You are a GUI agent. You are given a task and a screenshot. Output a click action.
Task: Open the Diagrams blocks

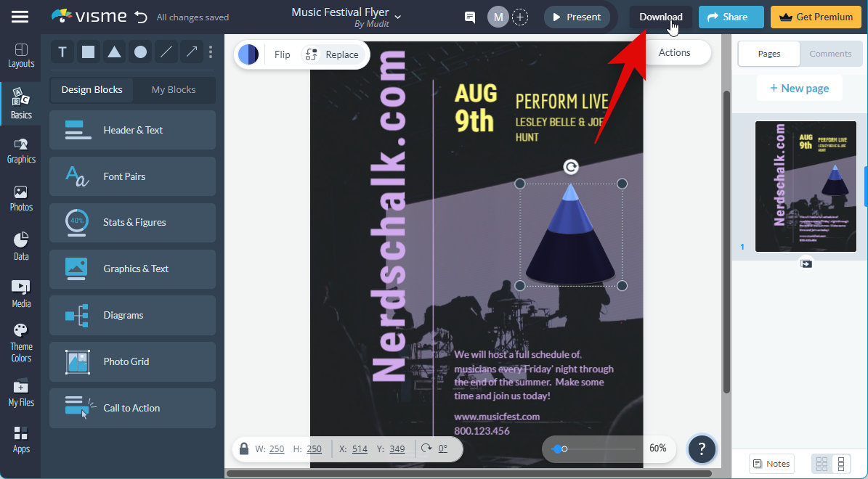(132, 315)
